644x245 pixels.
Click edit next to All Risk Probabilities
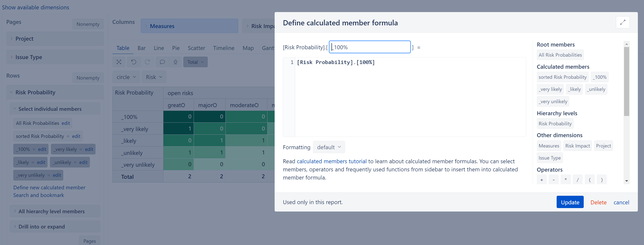pos(66,123)
